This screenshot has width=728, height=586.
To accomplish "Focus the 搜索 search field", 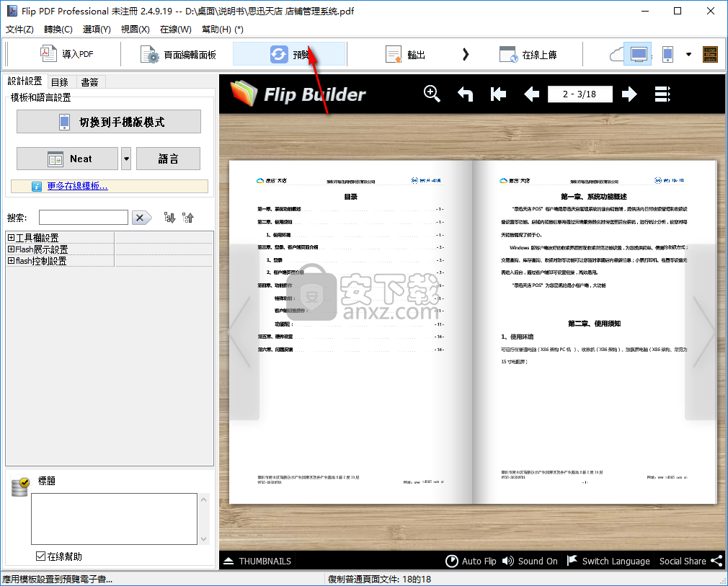I will pos(84,217).
